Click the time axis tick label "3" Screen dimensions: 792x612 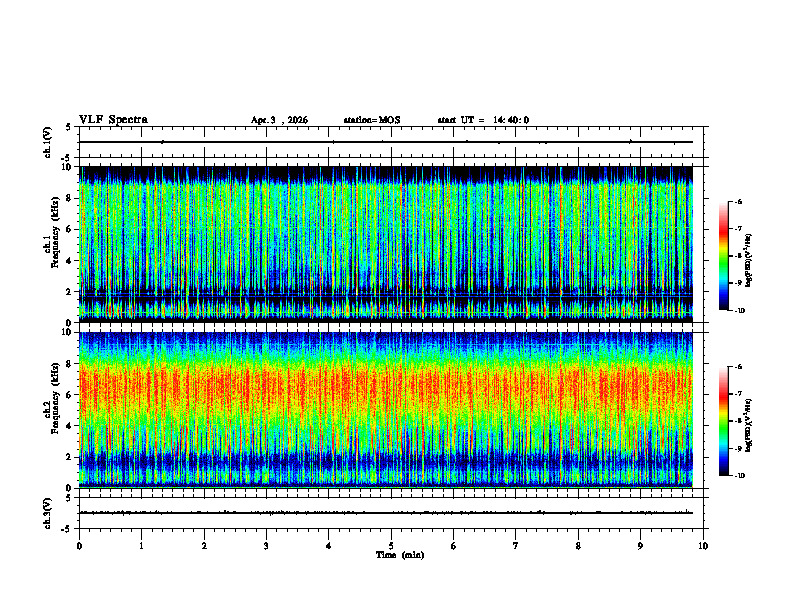(266, 546)
